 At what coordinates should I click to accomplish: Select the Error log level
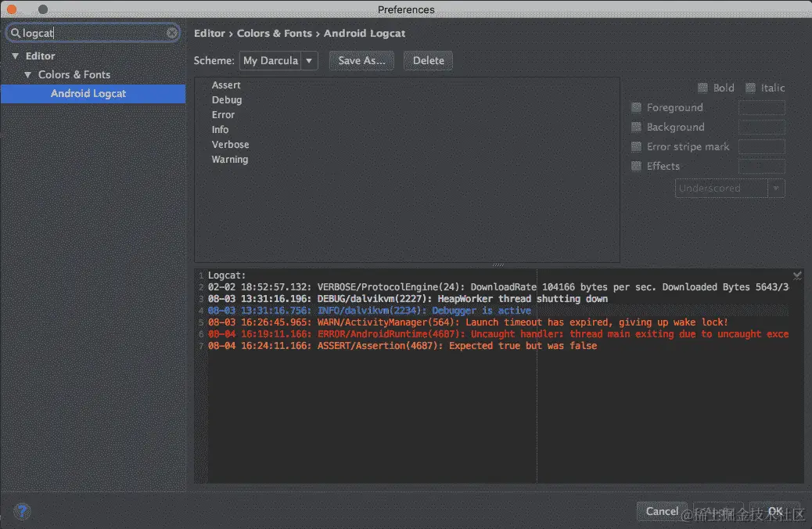coord(223,115)
